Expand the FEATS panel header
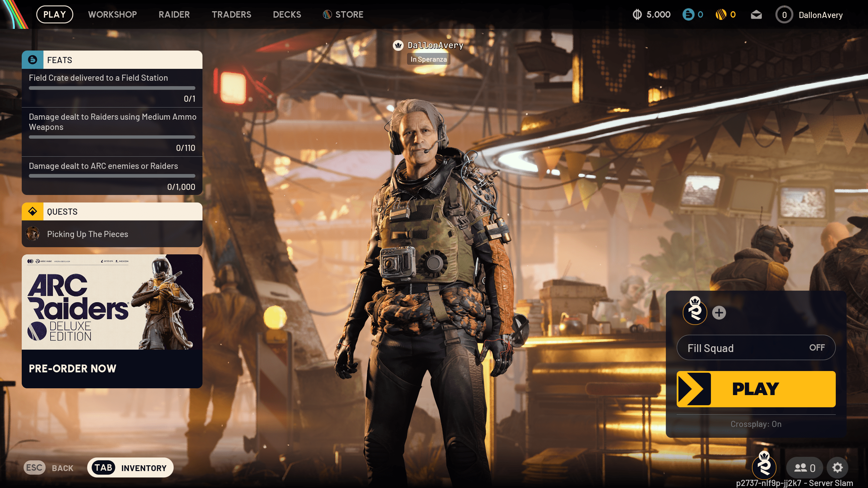The width and height of the screenshot is (868, 488). (x=112, y=60)
